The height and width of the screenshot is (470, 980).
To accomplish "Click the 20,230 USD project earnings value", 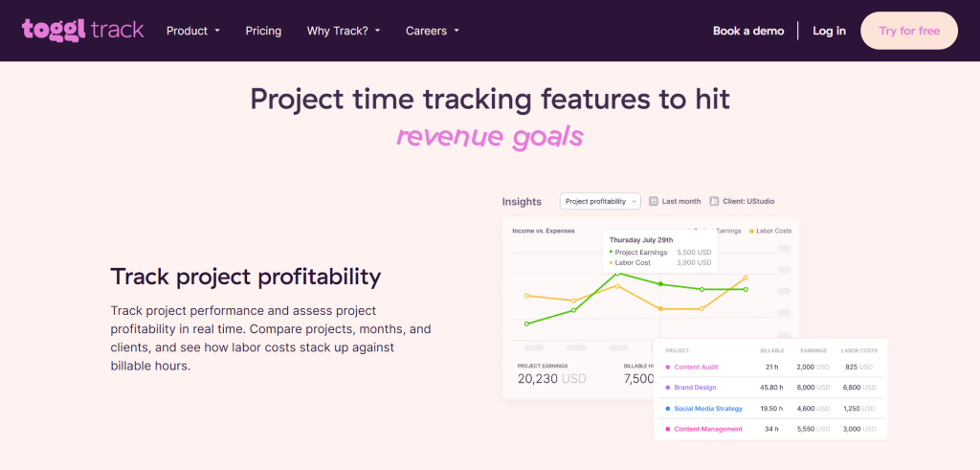I will [x=552, y=378].
